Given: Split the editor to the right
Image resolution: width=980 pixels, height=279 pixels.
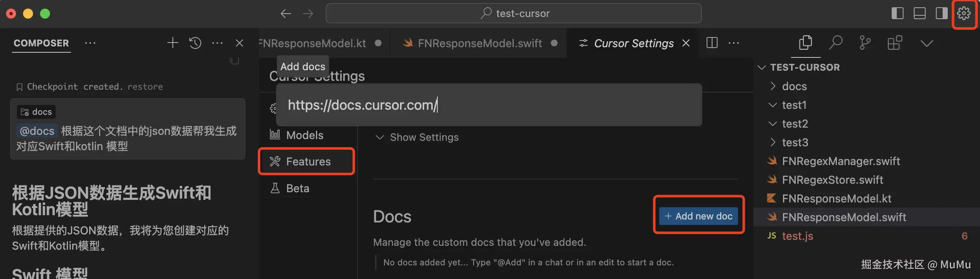Looking at the screenshot, I should pyautogui.click(x=712, y=43).
